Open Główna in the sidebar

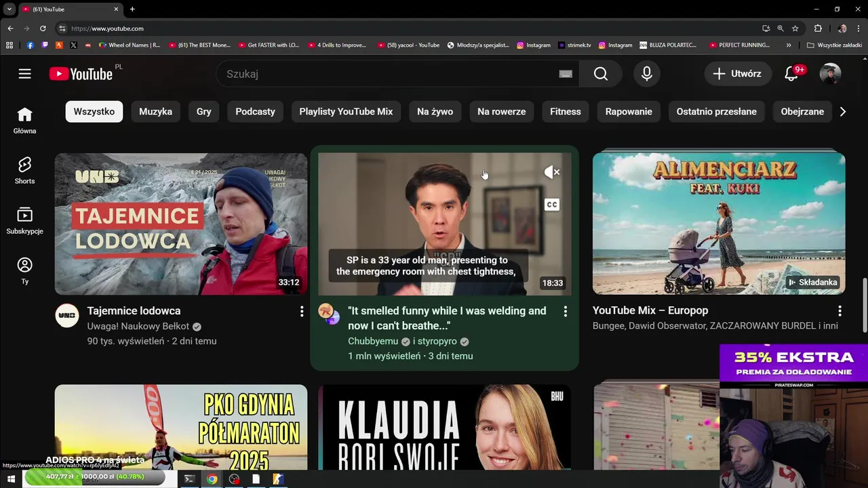click(x=25, y=121)
